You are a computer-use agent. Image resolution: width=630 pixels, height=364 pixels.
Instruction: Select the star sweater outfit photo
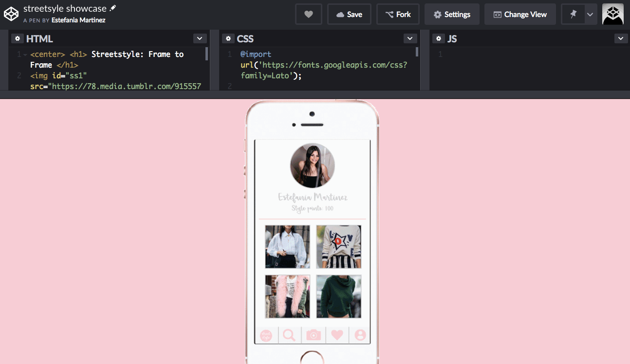[339, 246]
